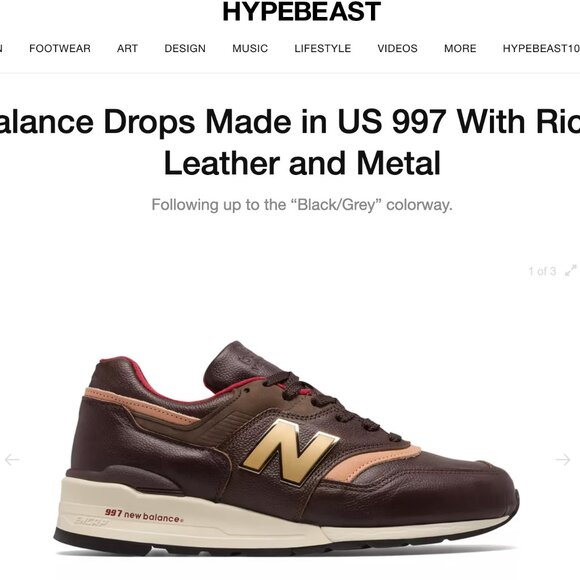Open the Music section

[x=250, y=48]
